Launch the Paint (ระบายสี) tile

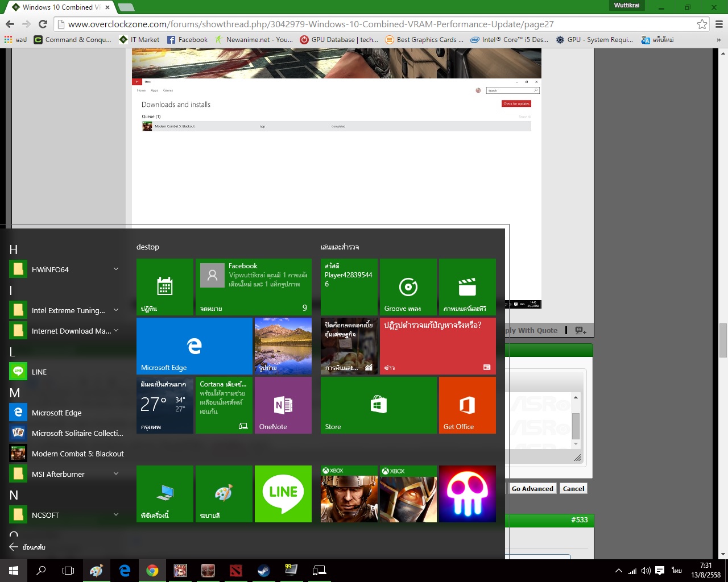tap(224, 494)
